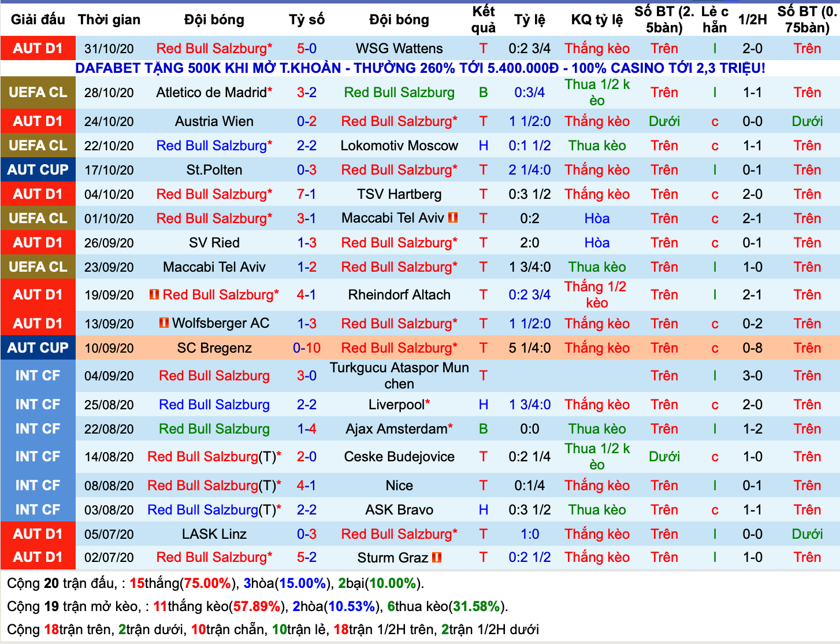Viewport: 840px width, 644px height.
Task: Open SC Bregenz team link
Action: pos(214,348)
